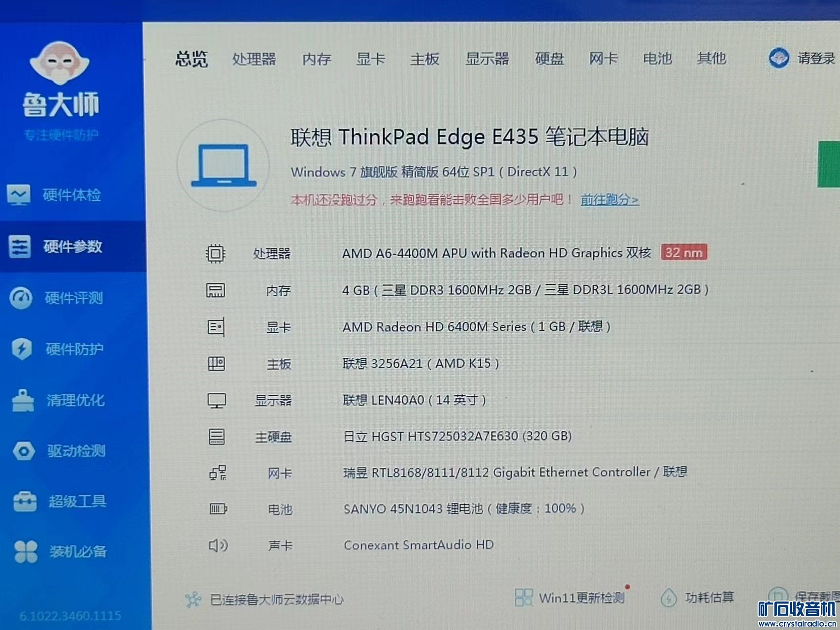The image size is (840, 630).
Task: Click AMD Radeon HD 6400M Series text
Action: click(x=476, y=326)
